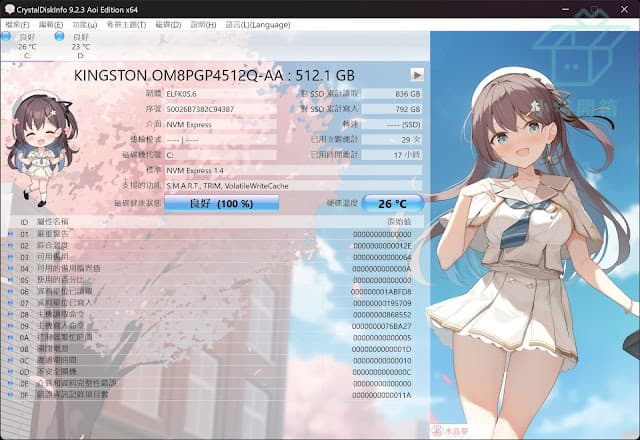
Task: Click the blue health orb for drive C:
Action: tap(6, 36)
